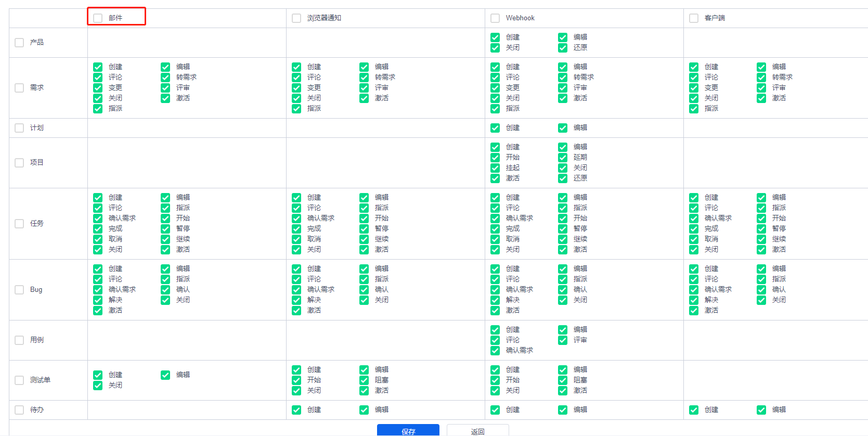The image size is (868, 436).
Task: Uncheck 测试单 Webhook 激活
Action: (563, 391)
